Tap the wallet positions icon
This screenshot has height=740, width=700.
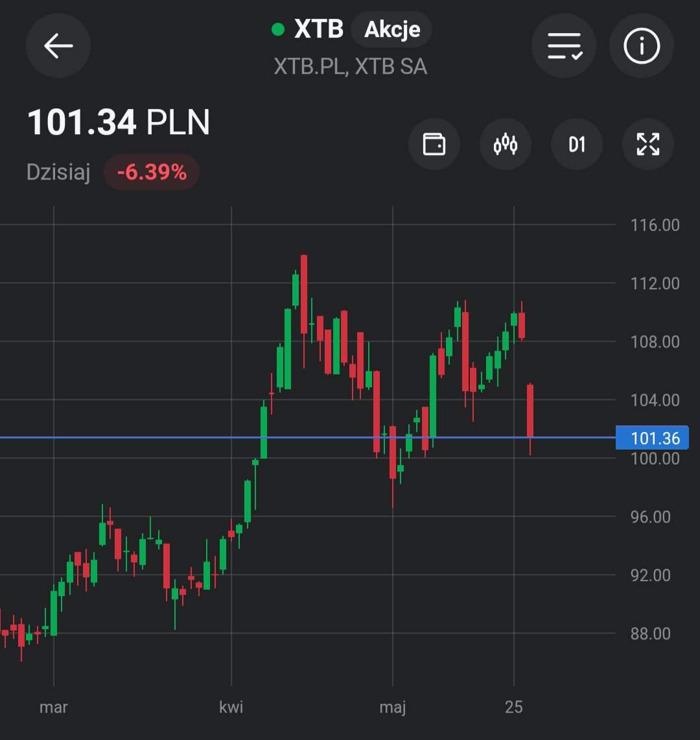coord(434,144)
